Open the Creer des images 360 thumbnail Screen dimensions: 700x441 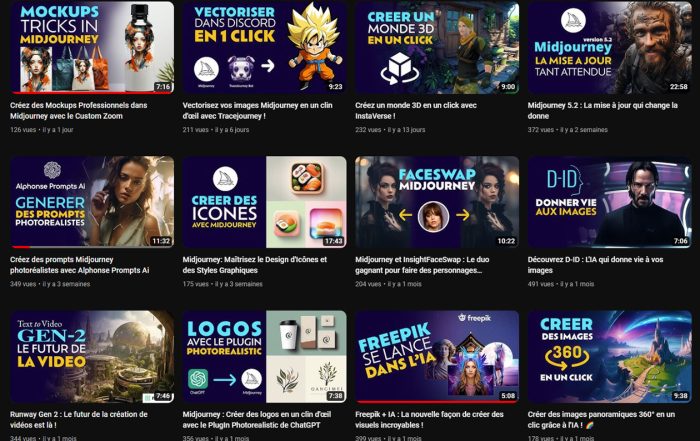[609, 357]
